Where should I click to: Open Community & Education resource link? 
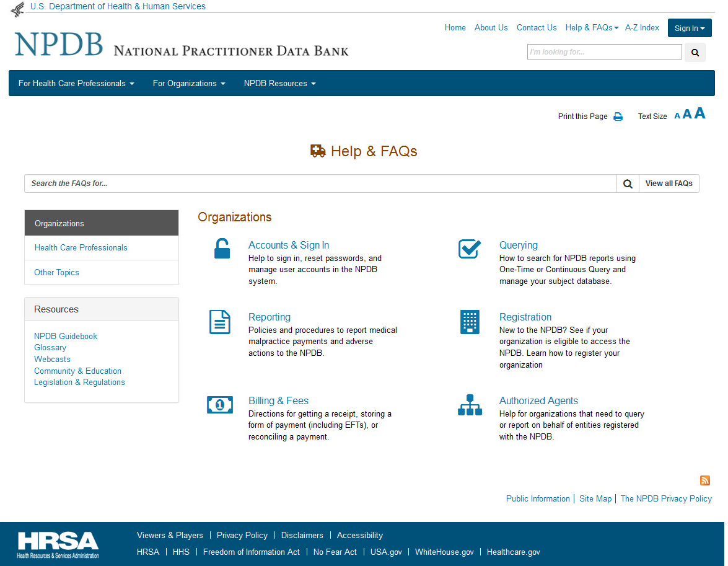pos(77,371)
